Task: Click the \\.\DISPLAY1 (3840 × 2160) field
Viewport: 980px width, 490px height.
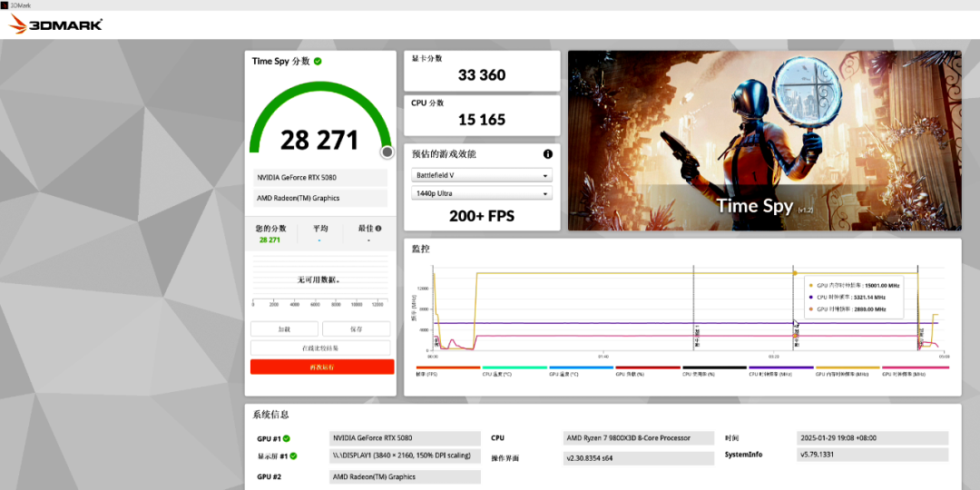Action: (405, 456)
